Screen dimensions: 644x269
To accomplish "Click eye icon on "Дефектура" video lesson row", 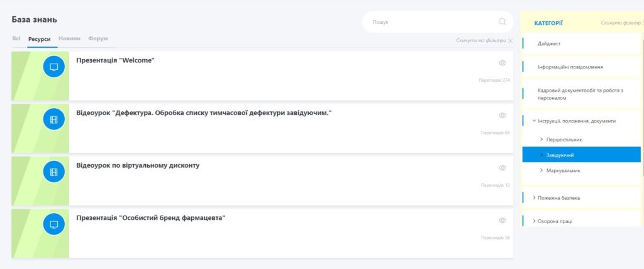I will (502, 116).
